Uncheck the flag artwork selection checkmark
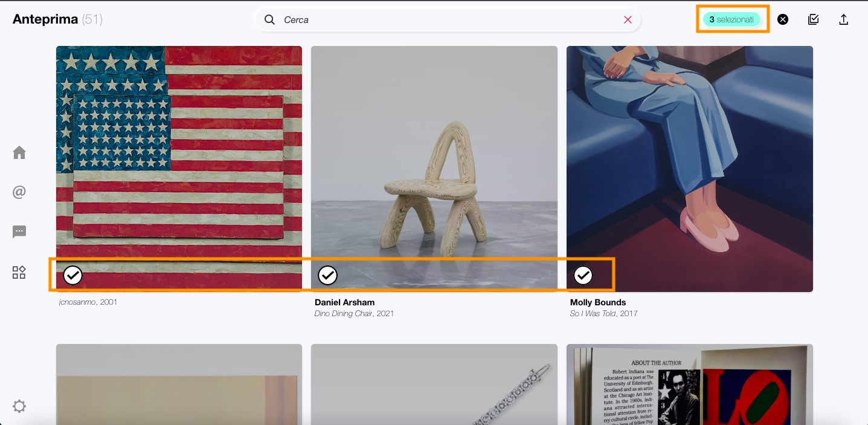 point(72,276)
